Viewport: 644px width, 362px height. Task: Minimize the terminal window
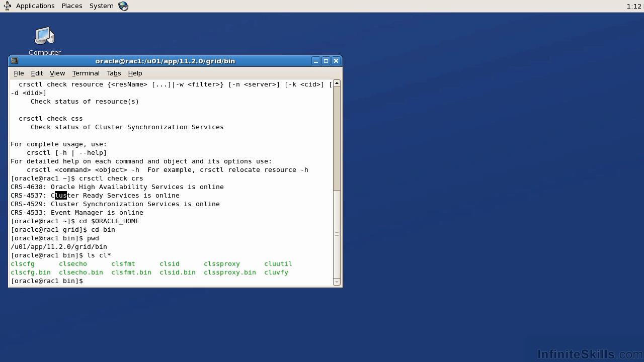point(315,61)
